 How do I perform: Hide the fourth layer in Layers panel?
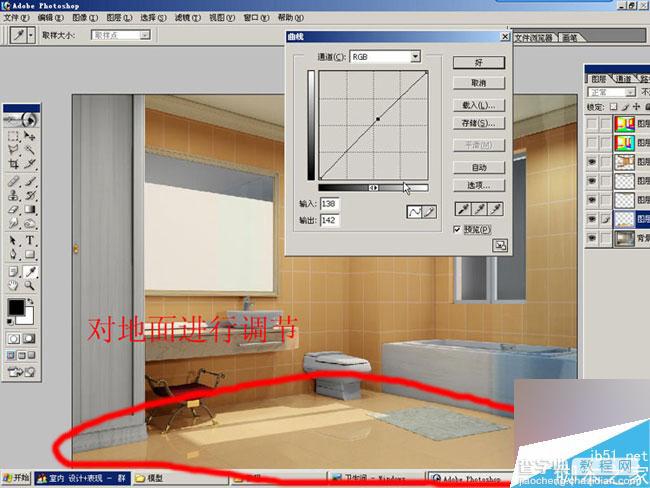pos(592,181)
